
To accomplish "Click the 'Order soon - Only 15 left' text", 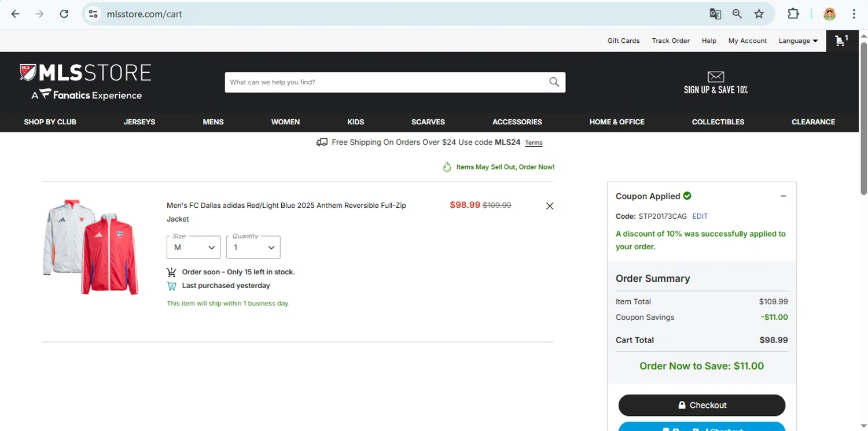I will coord(238,272).
